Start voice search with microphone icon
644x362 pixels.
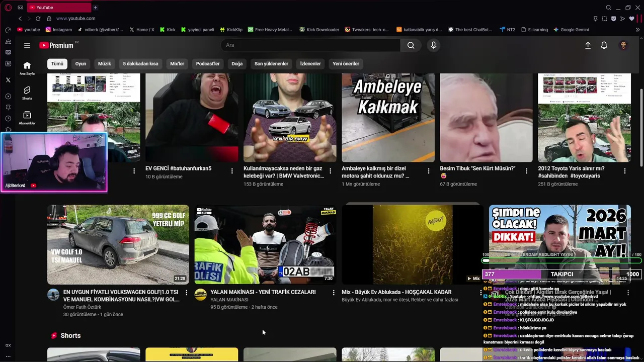click(434, 45)
